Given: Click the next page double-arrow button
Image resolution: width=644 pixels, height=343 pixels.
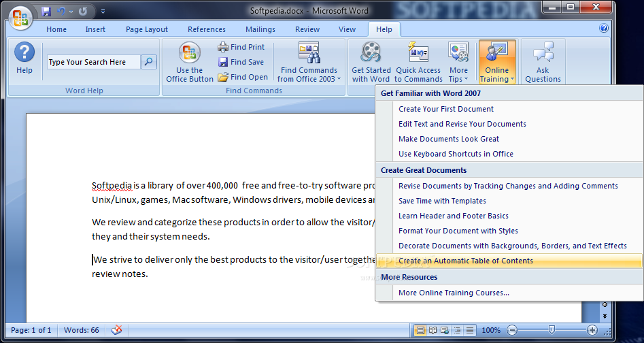Looking at the screenshot, I should [605, 316].
